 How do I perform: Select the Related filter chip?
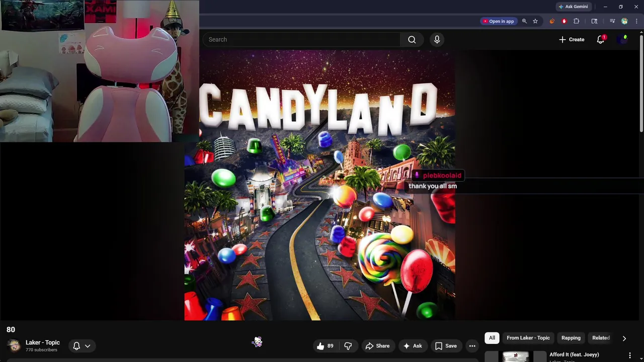(x=601, y=338)
